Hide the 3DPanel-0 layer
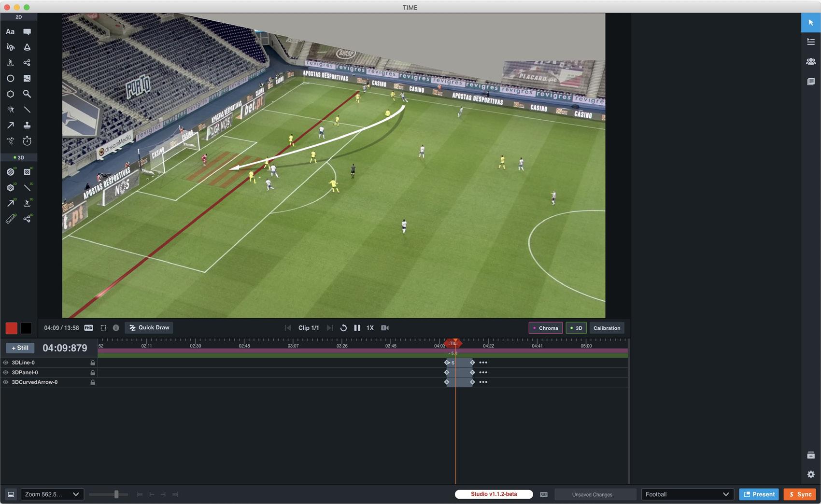This screenshot has height=504, width=821. tap(6, 373)
